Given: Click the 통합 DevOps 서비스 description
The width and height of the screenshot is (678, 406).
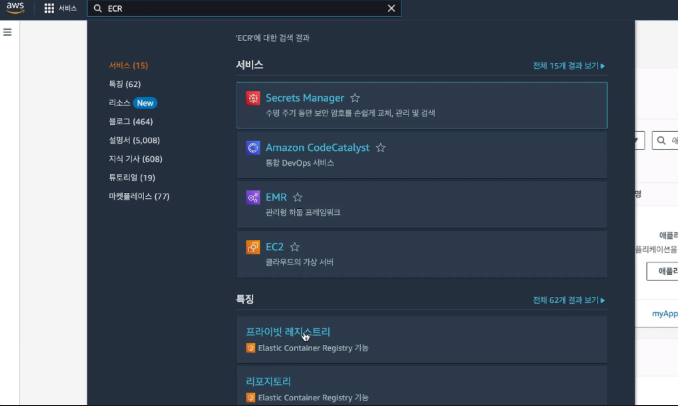Looking at the screenshot, I should (x=300, y=163).
